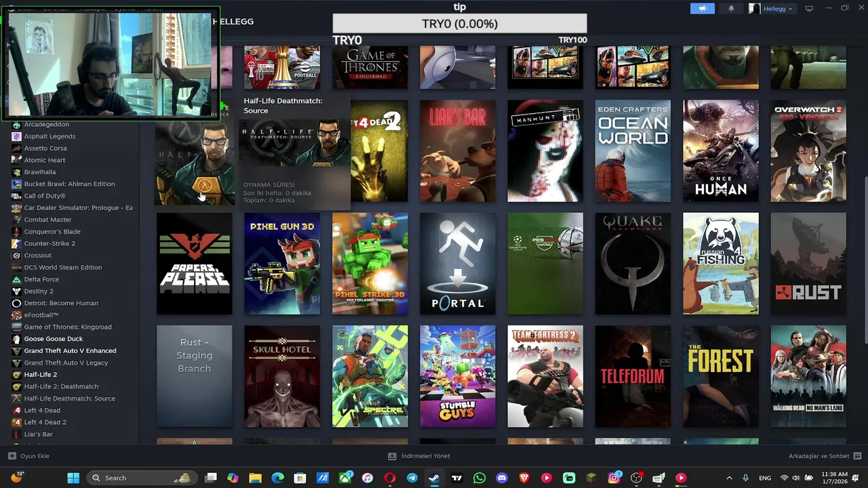Open the Manhunt game cover
Image resolution: width=868 pixels, height=488 pixels.
[x=545, y=151]
